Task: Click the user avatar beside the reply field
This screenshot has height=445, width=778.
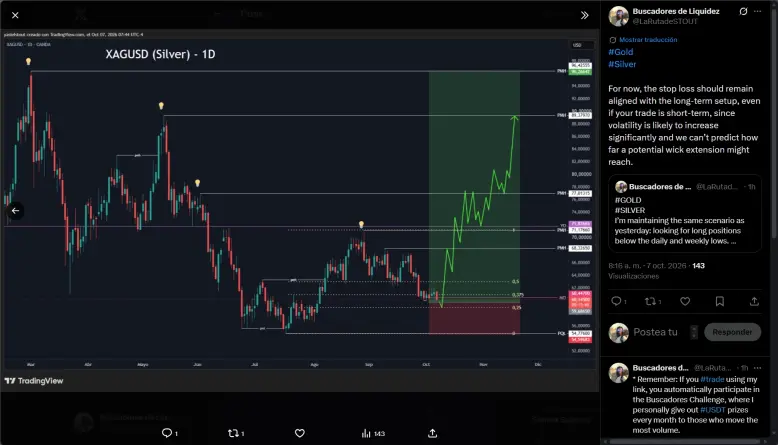Action: [619, 333]
